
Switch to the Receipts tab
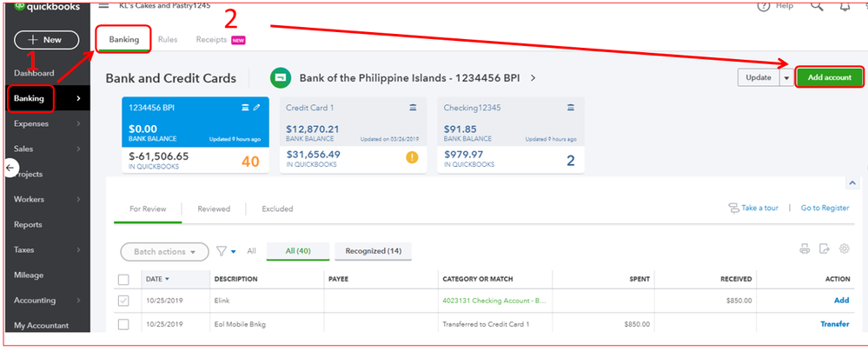tap(221, 40)
